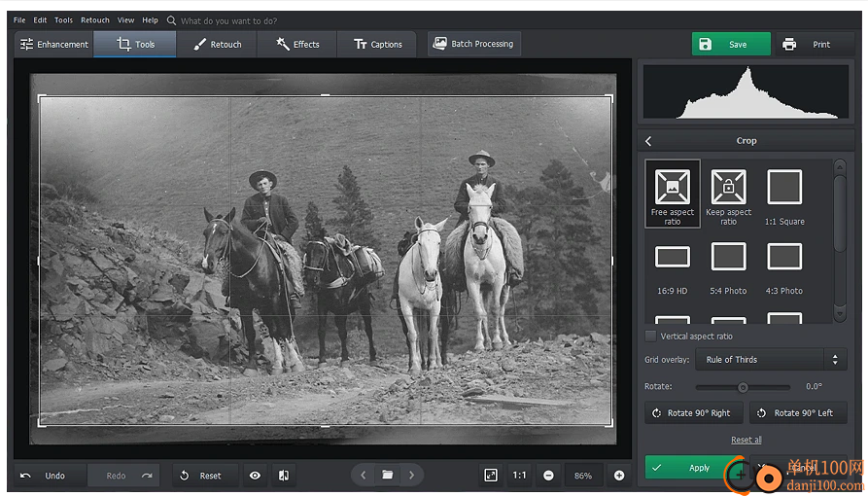Click the Undo button

[50, 476]
